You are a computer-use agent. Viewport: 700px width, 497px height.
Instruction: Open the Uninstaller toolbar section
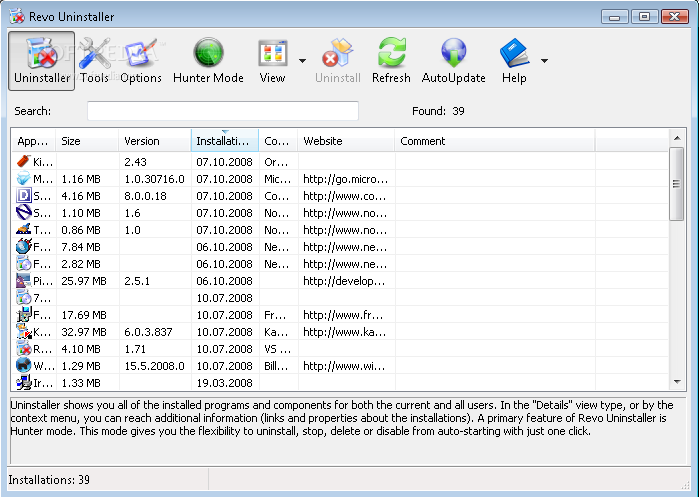point(42,61)
